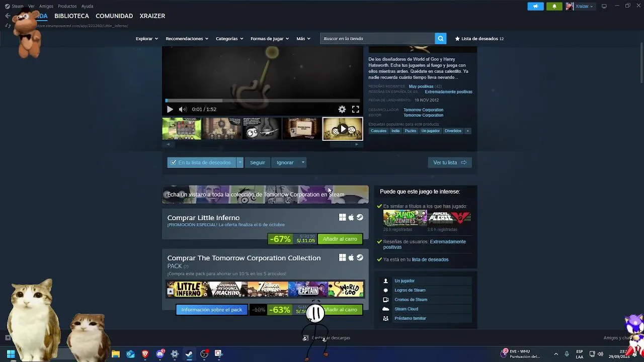Click the page reload icon beside the URL
Image resolution: width=644 pixels, height=362 pixels.
click(x=8, y=26)
